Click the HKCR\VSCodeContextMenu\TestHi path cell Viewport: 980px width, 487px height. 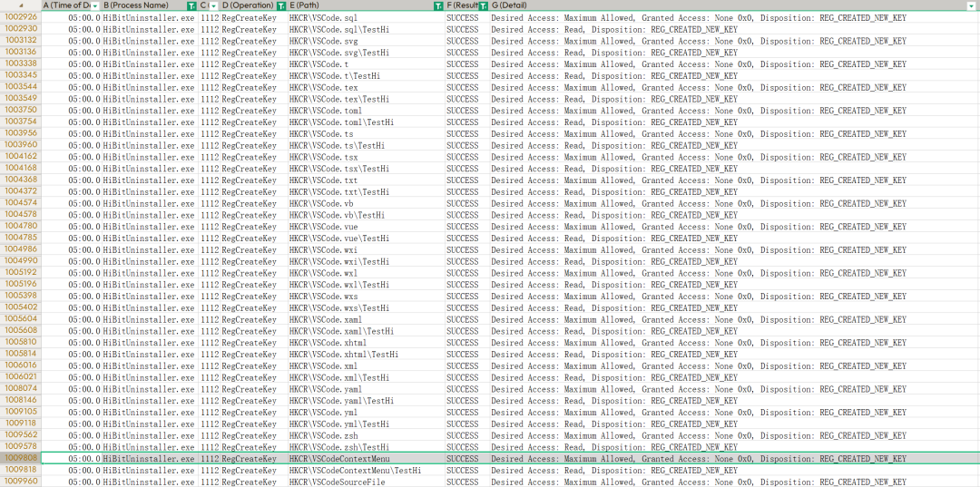pyautogui.click(x=367, y=471)
